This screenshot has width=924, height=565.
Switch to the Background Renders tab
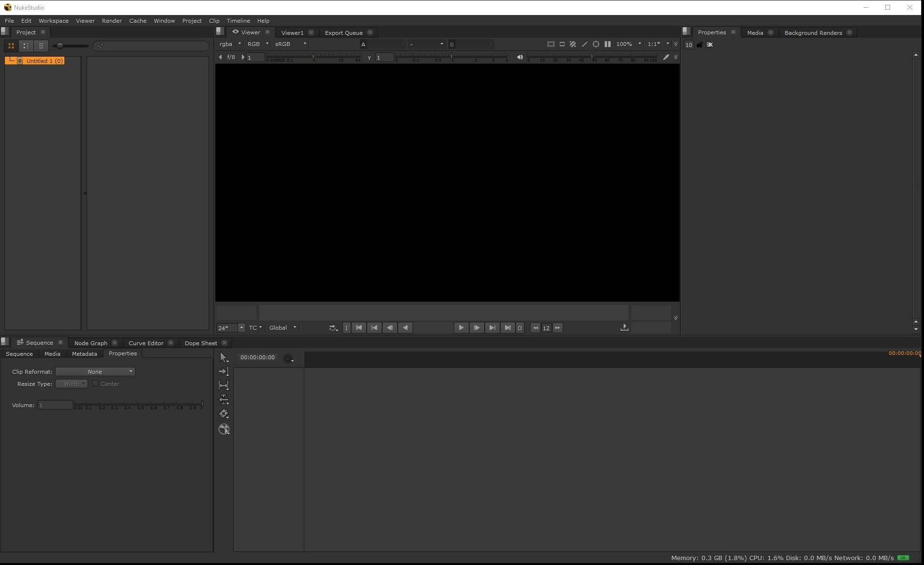[x=813, y=32]
